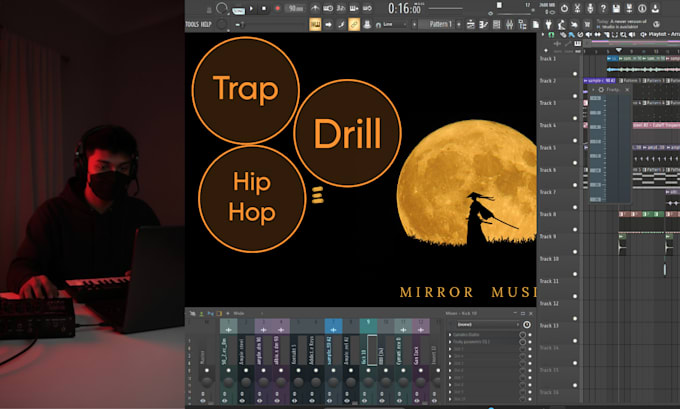
Task: Click the arrow (auto-scroll) toolbar icon
Action: coord(328,25)
